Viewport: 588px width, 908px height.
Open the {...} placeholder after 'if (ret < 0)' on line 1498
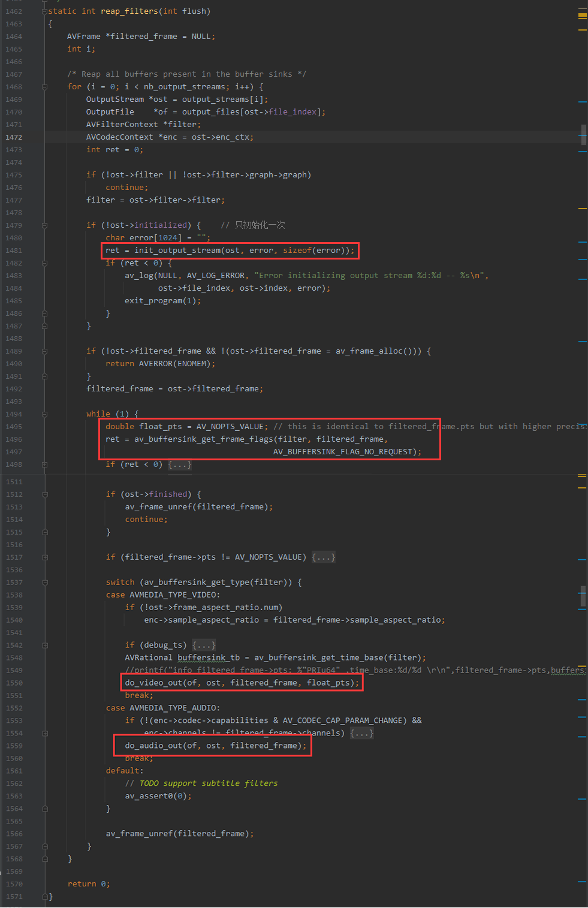pos(180,464)
